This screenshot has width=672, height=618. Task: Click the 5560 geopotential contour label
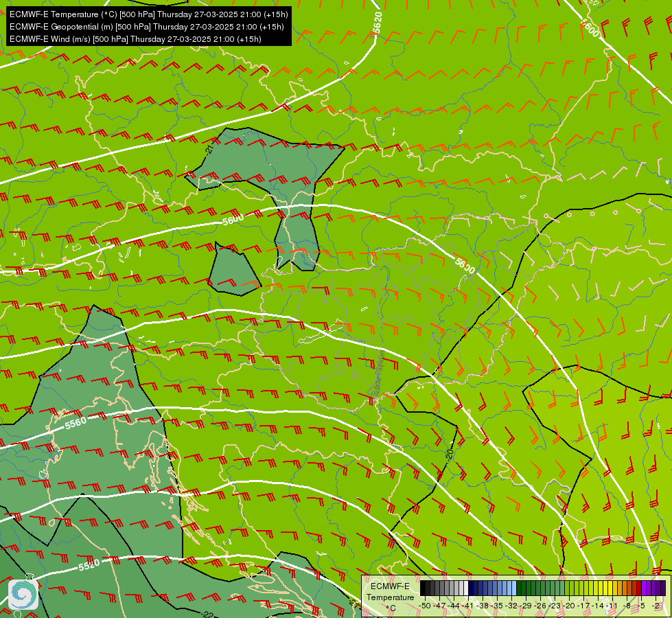tap(76, 423)
